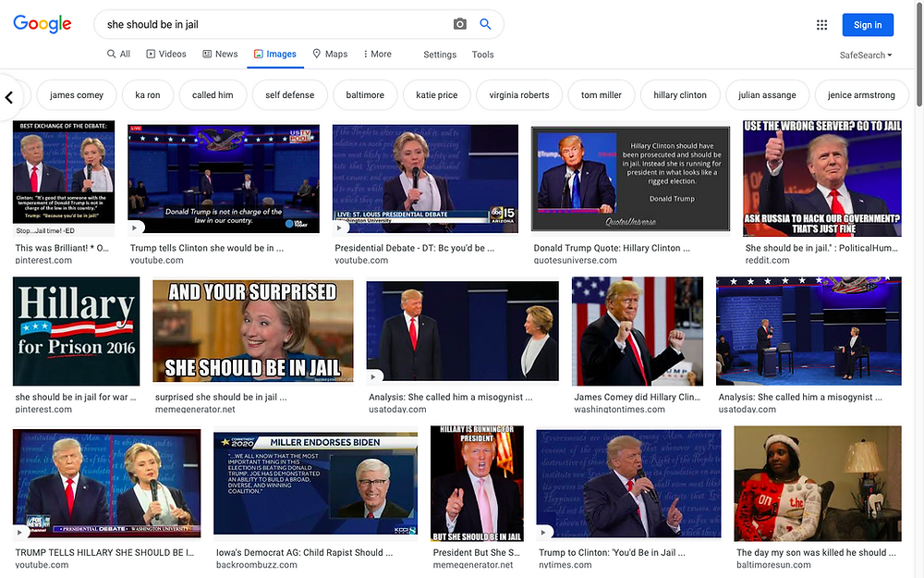Click the memegenerator.net source under 'surprised she should'
Viewport: 924px width, 578px height.
[x=195, y=410]
